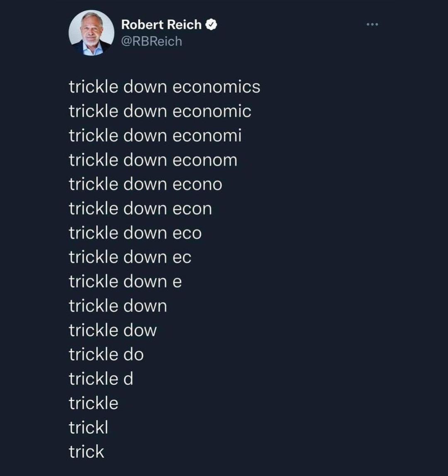448x476 pixels.
Task: Click the line reading 'trickle down econ'
Action: [141, 208]
